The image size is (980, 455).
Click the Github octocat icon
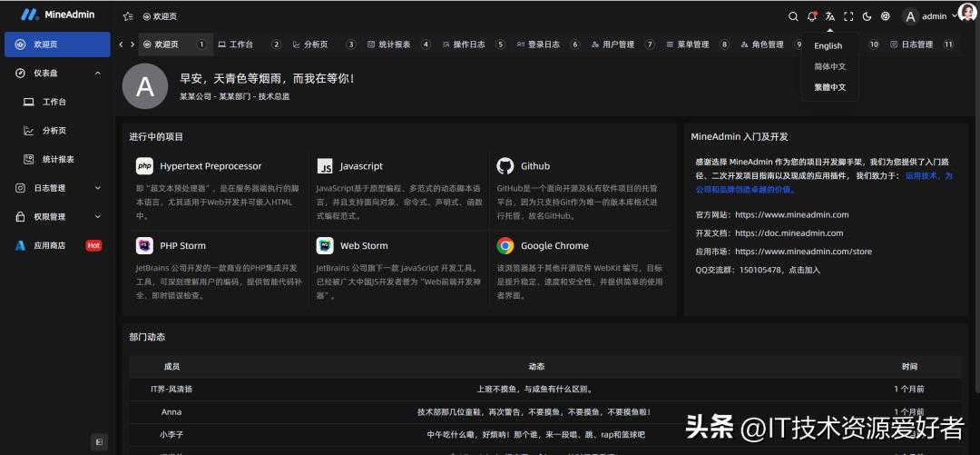coord(505,166)
